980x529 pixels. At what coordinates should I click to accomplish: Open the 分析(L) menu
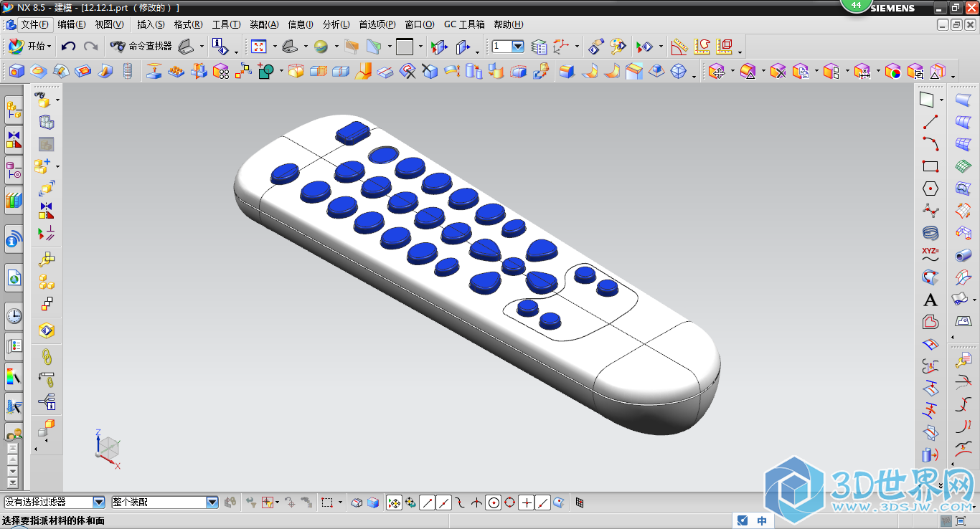pyautogui.click(x=336, y=24)
